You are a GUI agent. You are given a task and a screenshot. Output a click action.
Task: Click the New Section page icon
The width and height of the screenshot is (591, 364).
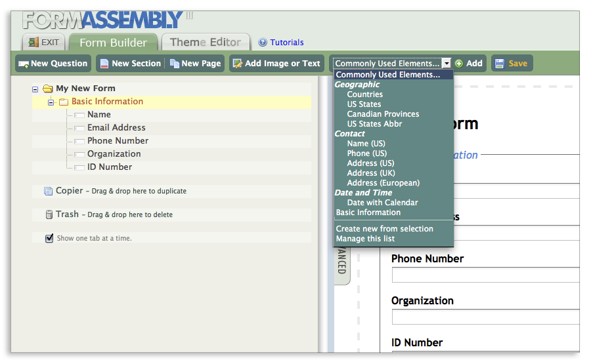click(x=104, y=64)
